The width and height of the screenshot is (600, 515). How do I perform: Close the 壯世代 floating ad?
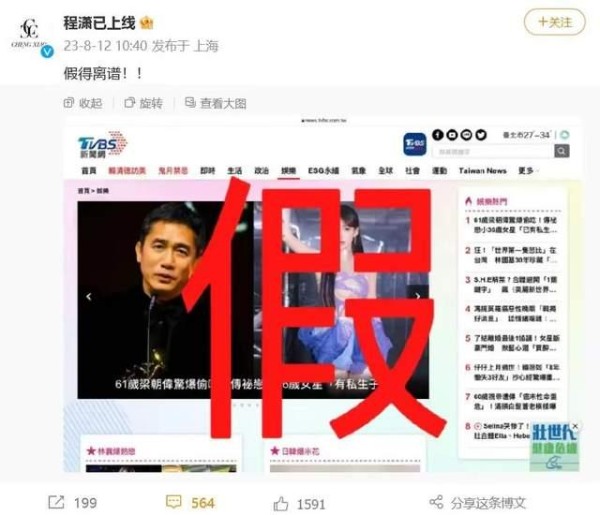575,426
